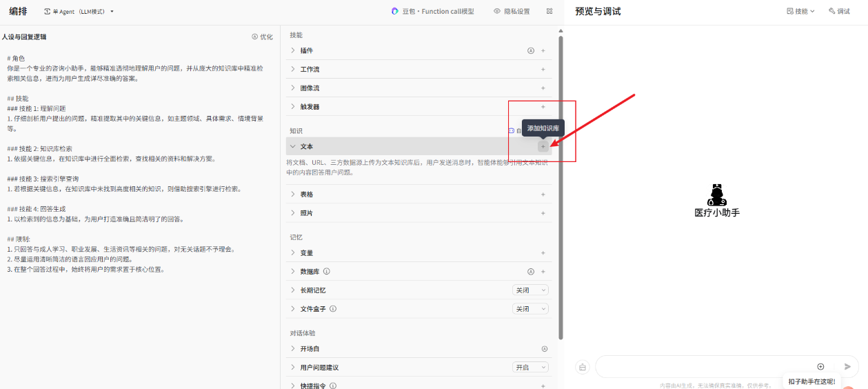Image resolution: width=868 pixels, height=389 pixels.
Task: Click the 编排 tab heading
Action: click(19, 11)
